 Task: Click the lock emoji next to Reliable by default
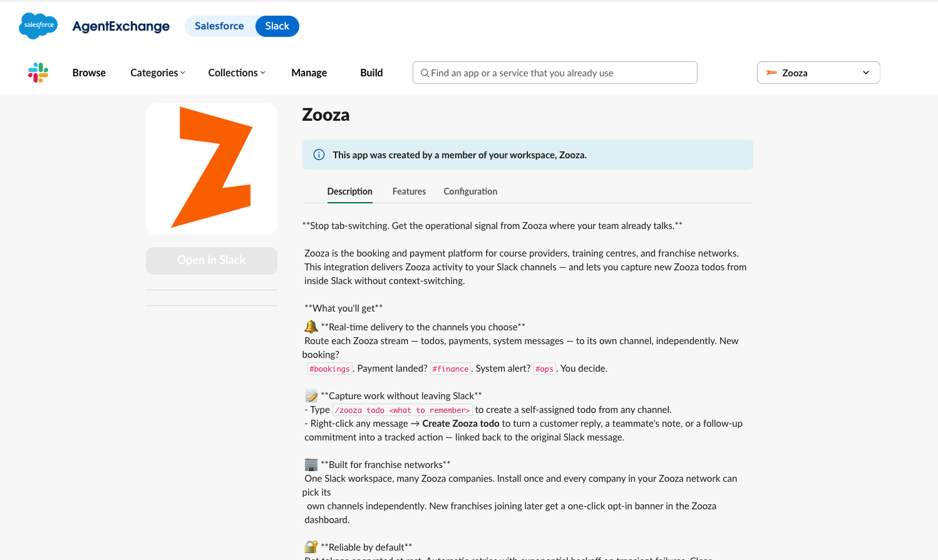click(x=311, y=547)
